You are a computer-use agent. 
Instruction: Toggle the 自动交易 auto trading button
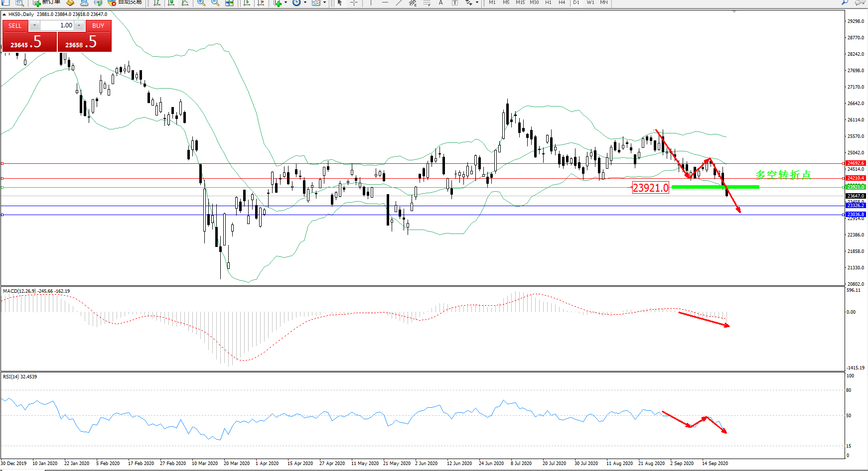pyautogui.click(x=126, y=2)
